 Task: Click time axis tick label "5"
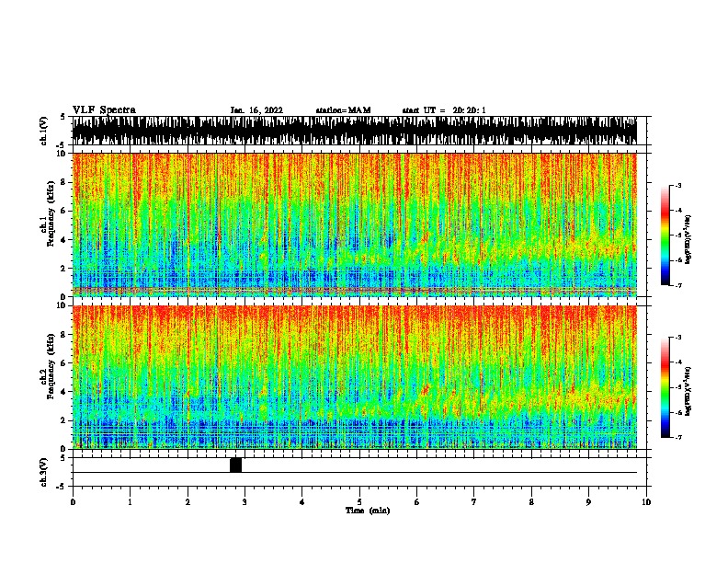pos(359,502)
